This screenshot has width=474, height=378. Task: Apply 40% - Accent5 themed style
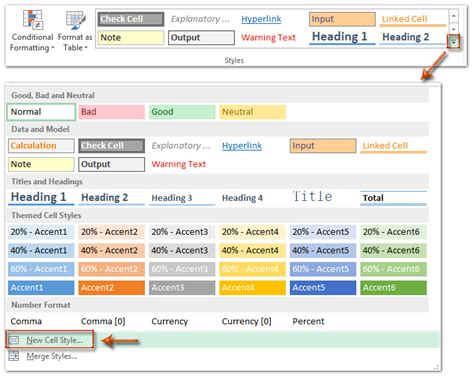(x=323, y=250)
